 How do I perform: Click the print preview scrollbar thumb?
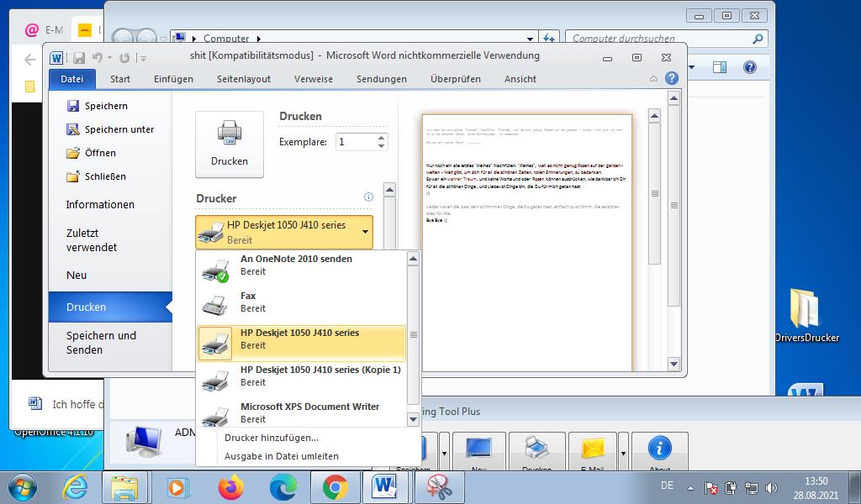click(x=654, y=193)
